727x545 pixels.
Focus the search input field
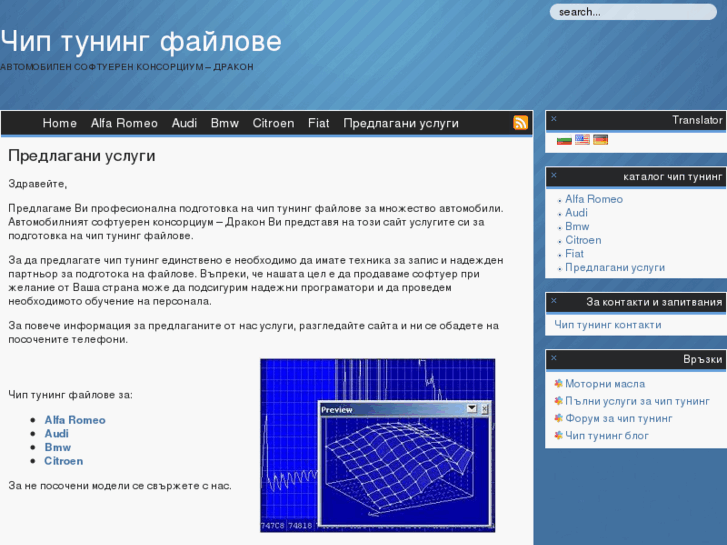(x=633, y=12)
